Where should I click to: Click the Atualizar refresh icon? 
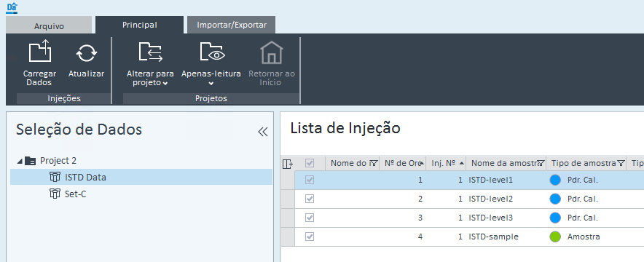86,54
